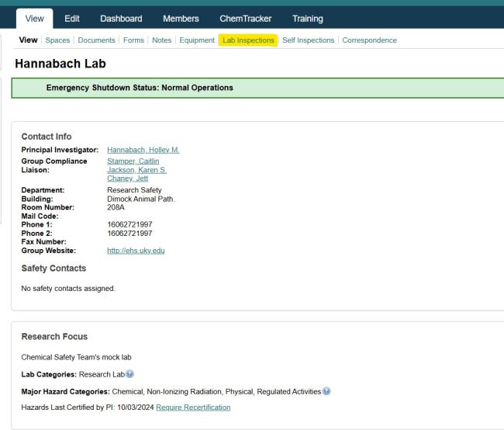Screen dimensions: 504x430
Task: Open the Edit tab
Action: coord(73,18)
